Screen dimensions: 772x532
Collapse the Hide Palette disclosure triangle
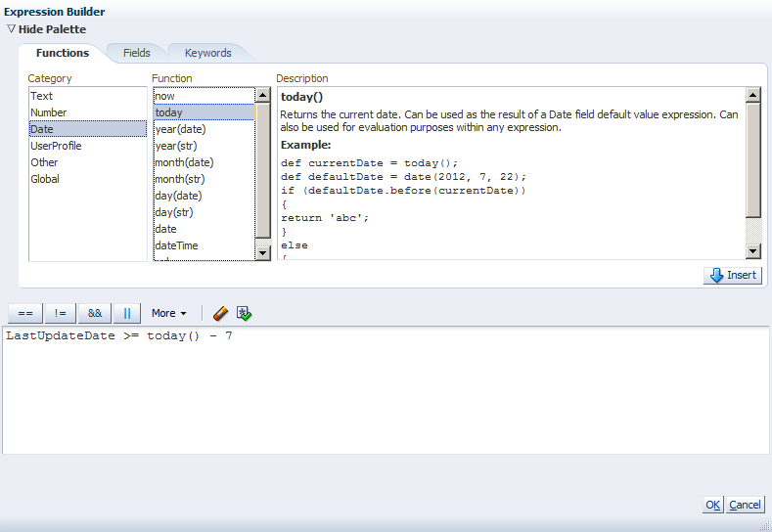[11, 29]
